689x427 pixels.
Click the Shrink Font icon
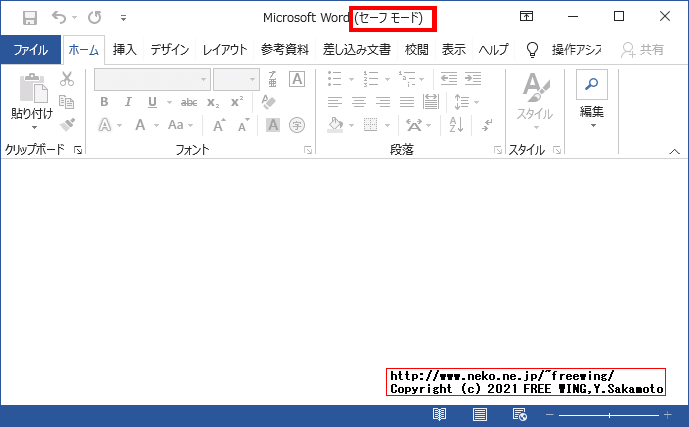coord(243,125)
